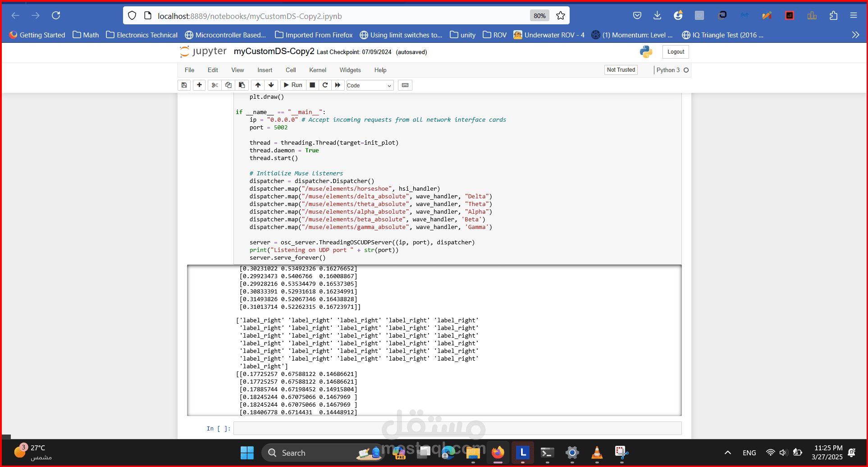The image size is (868, 467).
Task: Interrupt the kernel with the stop icon
Action: 312,85
